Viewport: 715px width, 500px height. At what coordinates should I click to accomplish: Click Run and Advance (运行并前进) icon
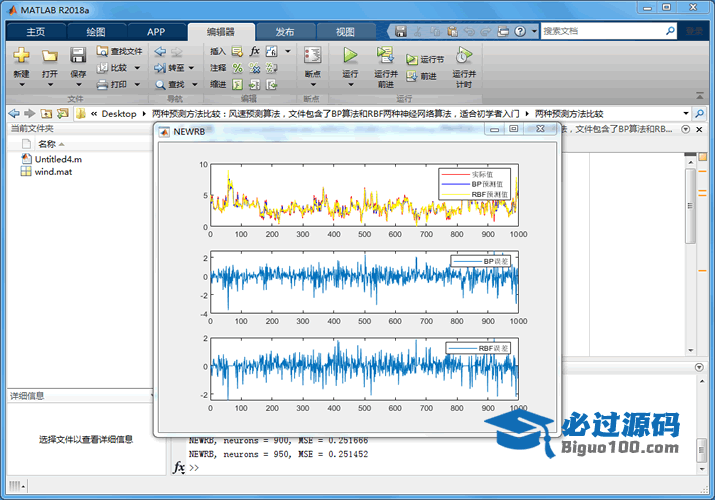coord(386,55)
